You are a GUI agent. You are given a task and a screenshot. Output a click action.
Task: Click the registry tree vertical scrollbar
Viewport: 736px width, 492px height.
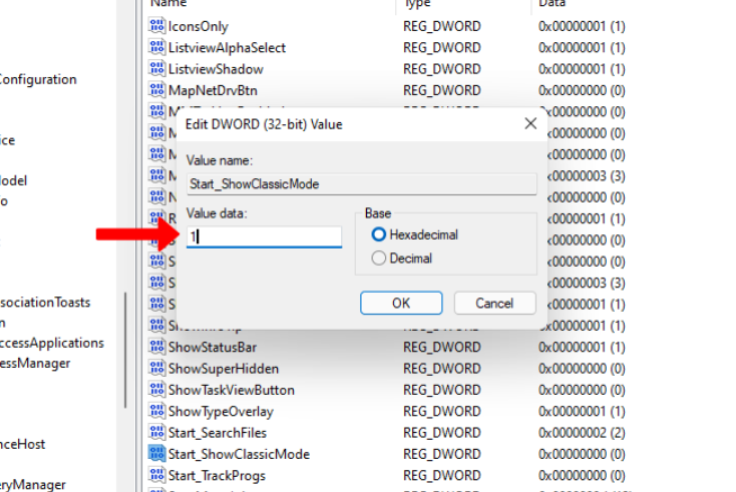(125, 350)
